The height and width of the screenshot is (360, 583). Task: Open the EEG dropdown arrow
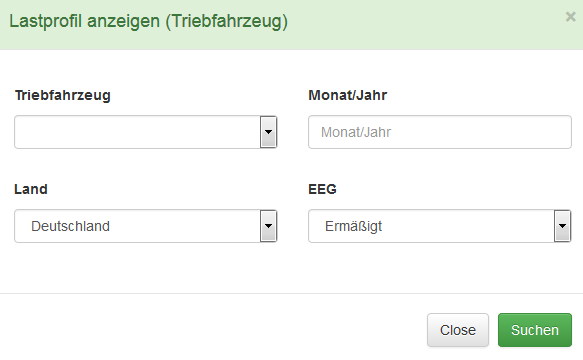click(x=563, y=226)
